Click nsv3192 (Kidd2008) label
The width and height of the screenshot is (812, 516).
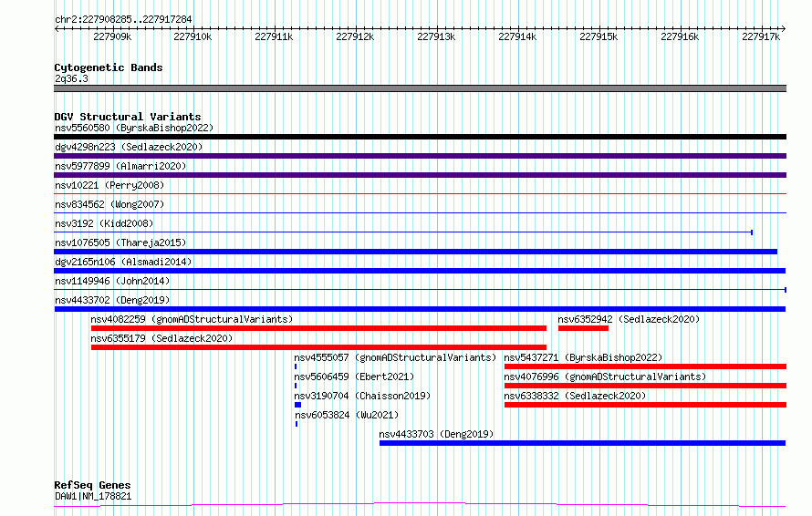click(104, 223)
